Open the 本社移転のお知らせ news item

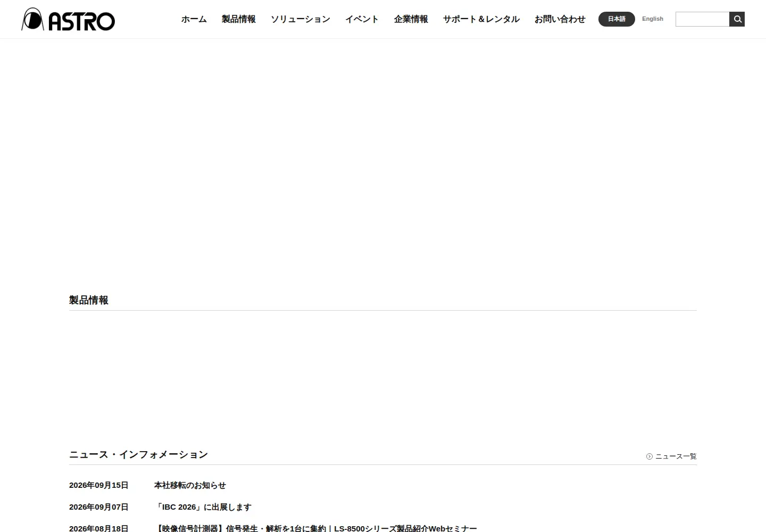coord(190,485)
